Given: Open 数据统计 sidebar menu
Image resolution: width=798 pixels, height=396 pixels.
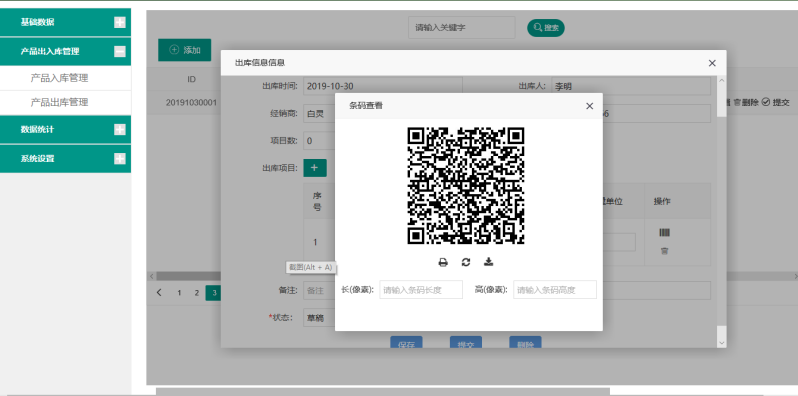Looking at the screenshot, I should pyautogui.click(x=65, y=129).
